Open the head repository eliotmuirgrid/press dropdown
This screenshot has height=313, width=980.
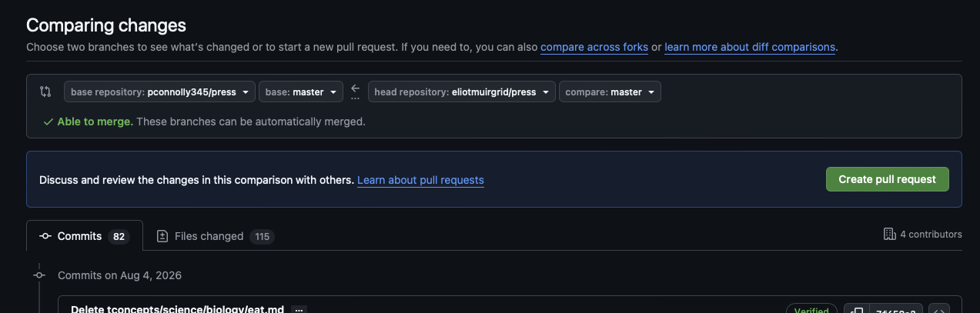[461, 92]
